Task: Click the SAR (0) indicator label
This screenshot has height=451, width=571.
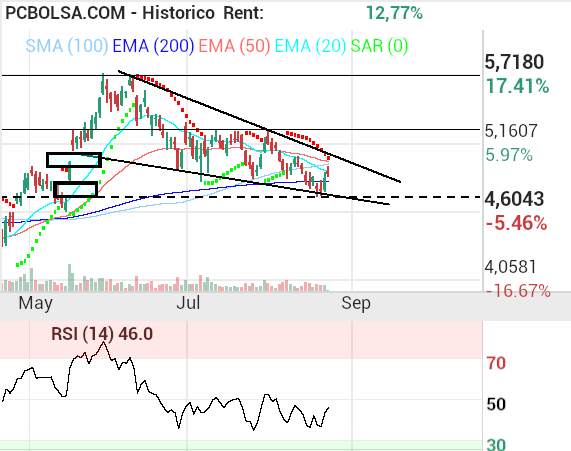Action: tap(379, 46)
